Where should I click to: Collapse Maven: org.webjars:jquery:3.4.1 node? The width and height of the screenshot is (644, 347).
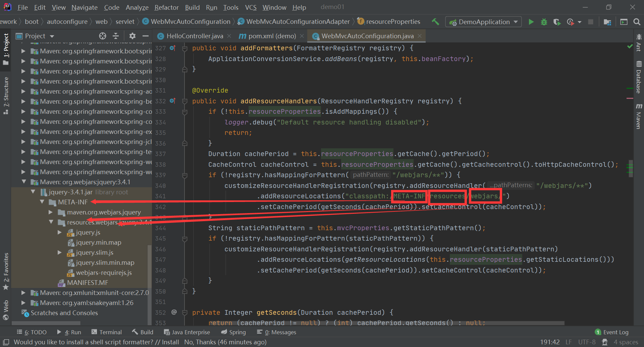pos(24,182)
